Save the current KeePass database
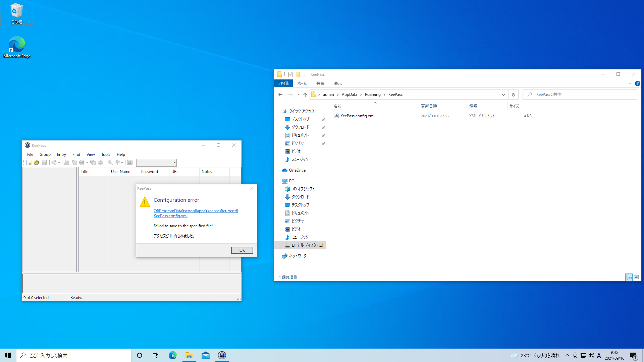The image size is (644, 362). click(x=44, y=163)
